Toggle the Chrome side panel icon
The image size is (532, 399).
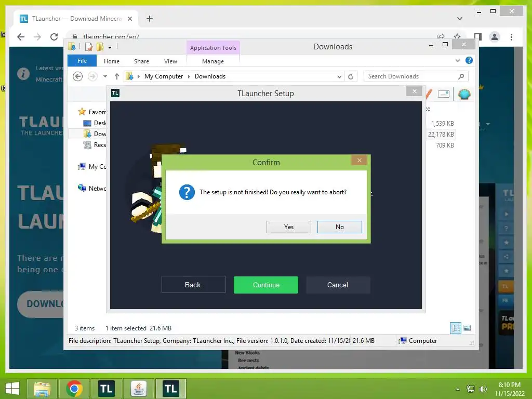pyautogui.click(x=478, y=37)
